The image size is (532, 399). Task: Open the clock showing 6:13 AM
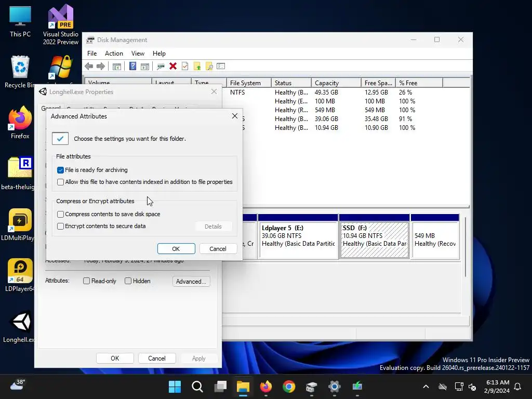pos(497,387)
